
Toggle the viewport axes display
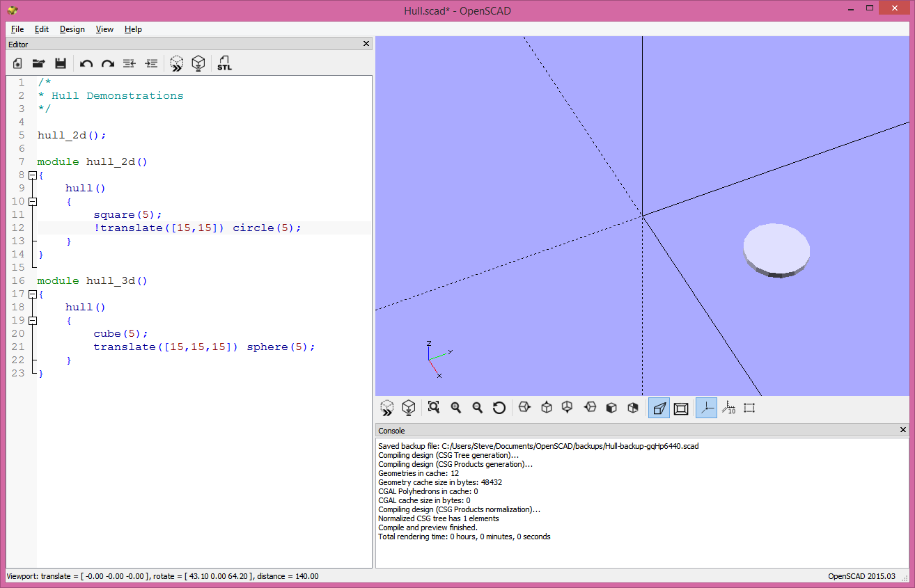(x=706, y=408)
